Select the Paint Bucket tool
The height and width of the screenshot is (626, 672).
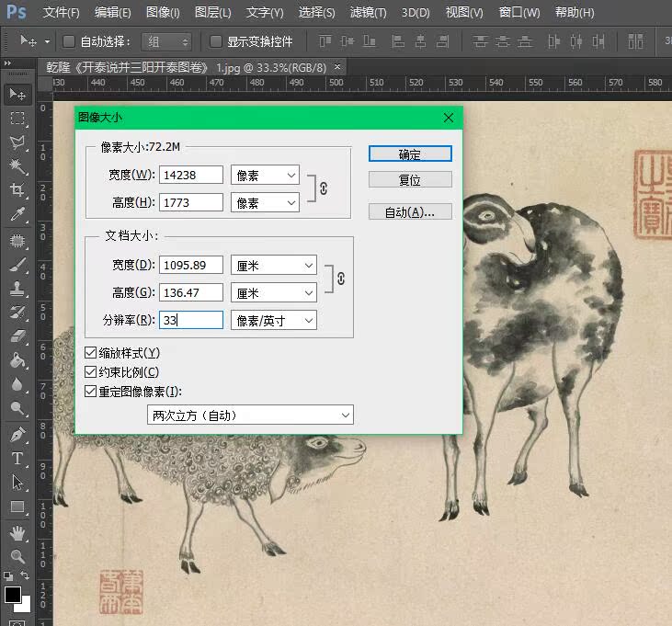click(x=17, y=360)
